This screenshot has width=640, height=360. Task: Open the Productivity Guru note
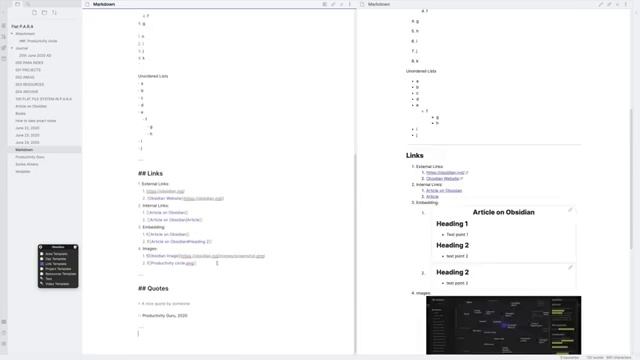click(x=30, y=157)
